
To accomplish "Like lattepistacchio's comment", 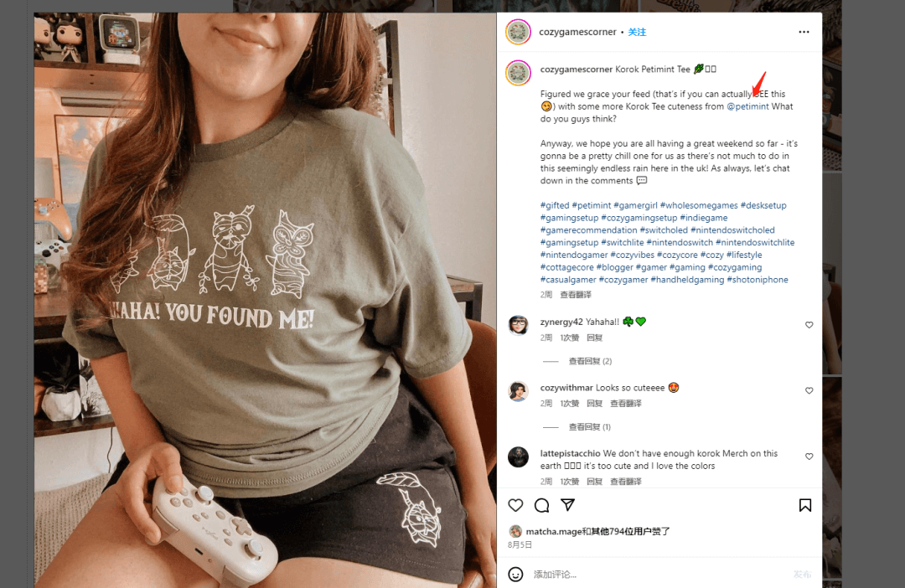I will tap(809, 456).
